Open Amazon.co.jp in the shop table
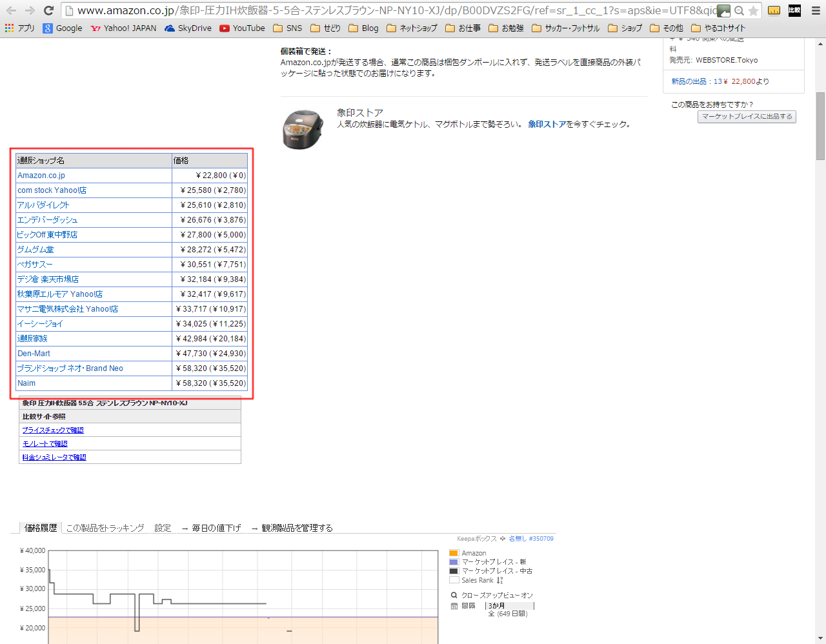Viewport: 826px width, 644px height. click(41, 176)
